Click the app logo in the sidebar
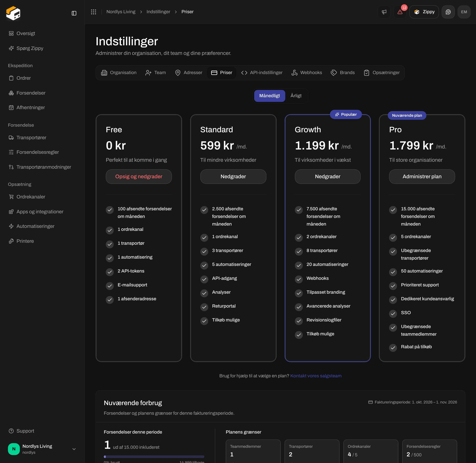The width and height of the screenshot is (476, 463). point(13,13)
